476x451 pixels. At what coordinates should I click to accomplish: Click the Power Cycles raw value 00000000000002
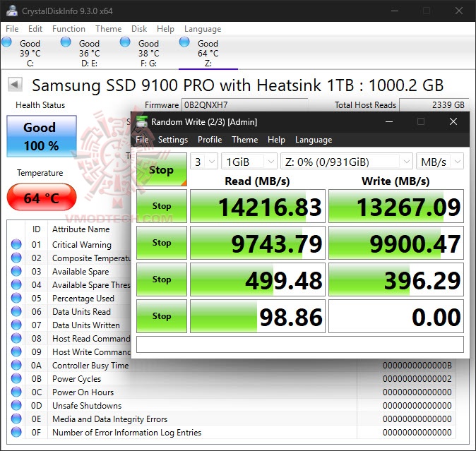tap(417, 378)
